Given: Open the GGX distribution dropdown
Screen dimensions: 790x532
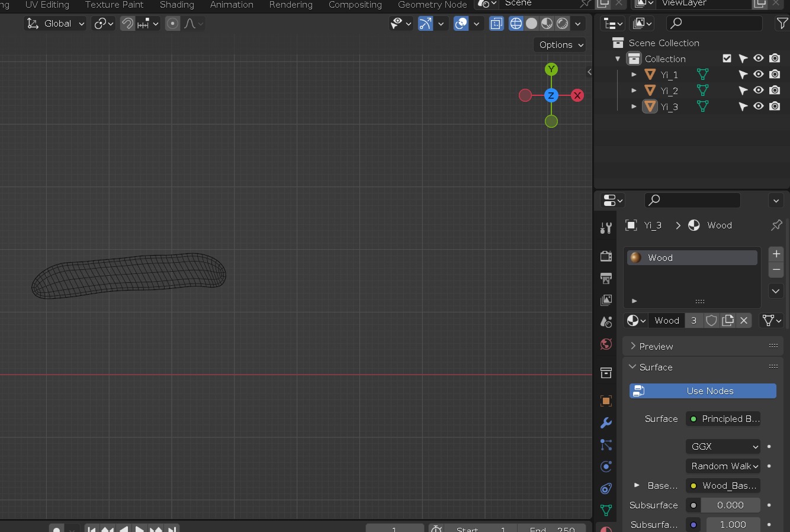Looking at the screenshot, I should [723, 446].
